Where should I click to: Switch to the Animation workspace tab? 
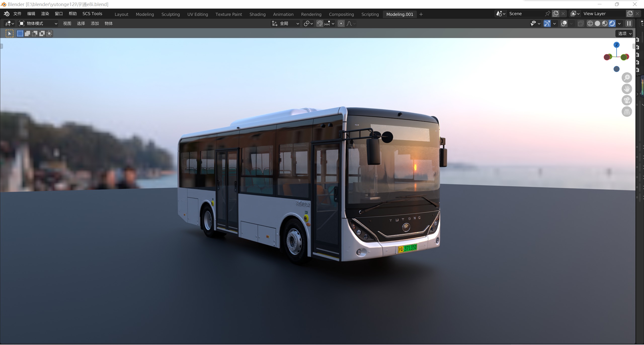283,14
